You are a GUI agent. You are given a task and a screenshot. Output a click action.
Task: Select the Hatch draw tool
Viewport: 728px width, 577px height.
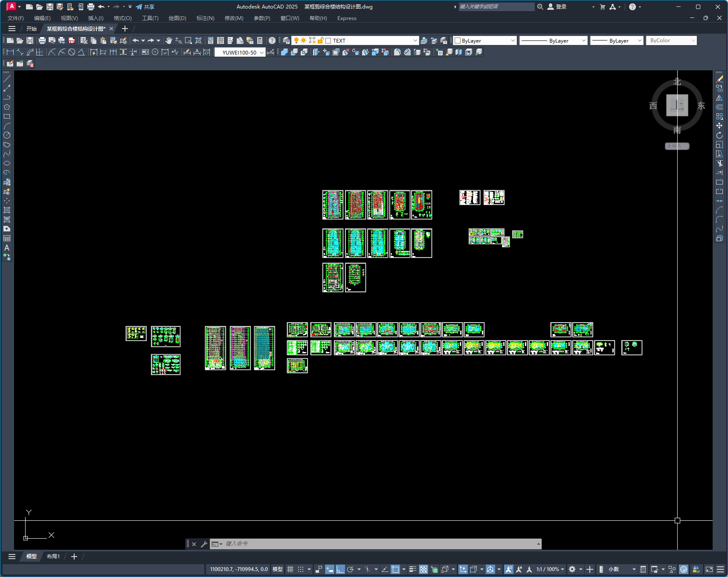pyautogui.click(x=7, y=210)
